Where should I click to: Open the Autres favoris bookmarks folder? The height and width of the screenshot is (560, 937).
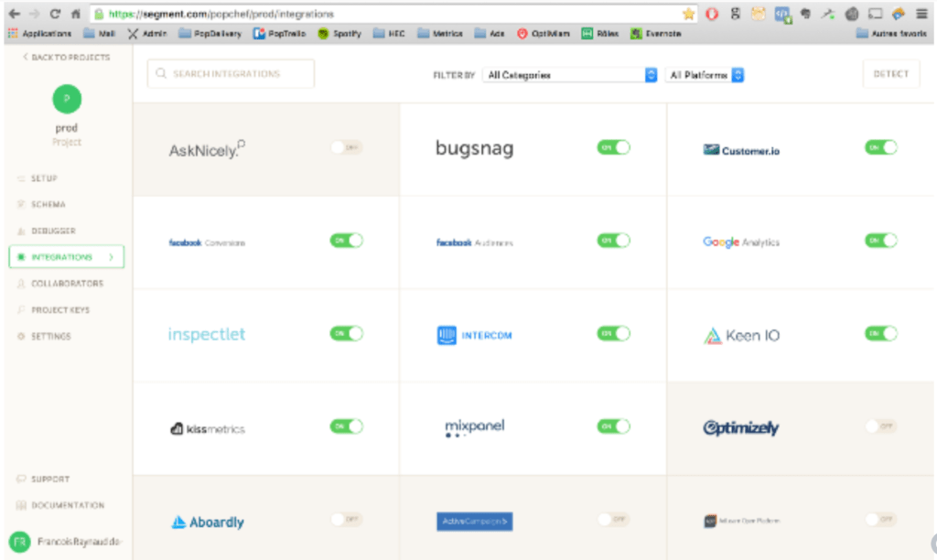point(891,34)
